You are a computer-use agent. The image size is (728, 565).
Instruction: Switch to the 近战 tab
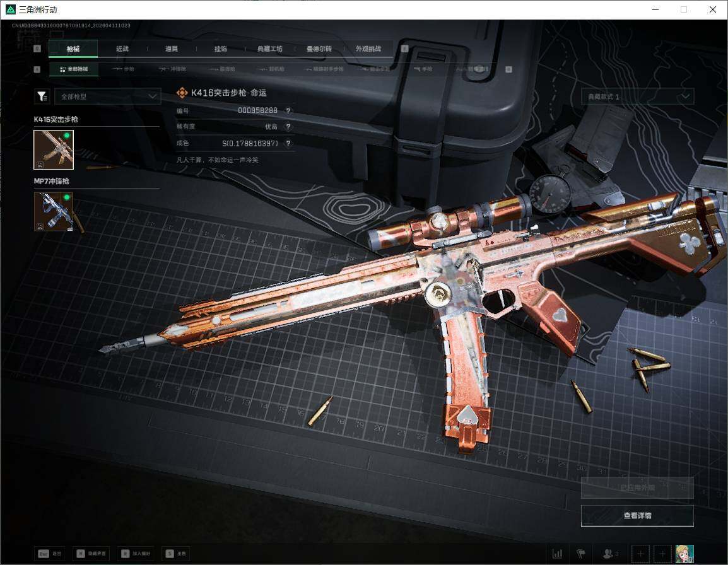coord(122,49)
